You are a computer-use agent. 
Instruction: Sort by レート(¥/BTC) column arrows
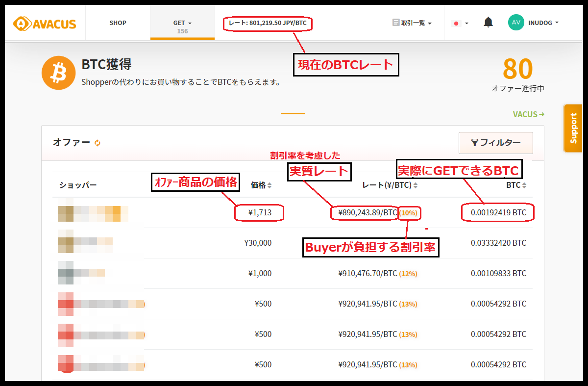point(416,185)
